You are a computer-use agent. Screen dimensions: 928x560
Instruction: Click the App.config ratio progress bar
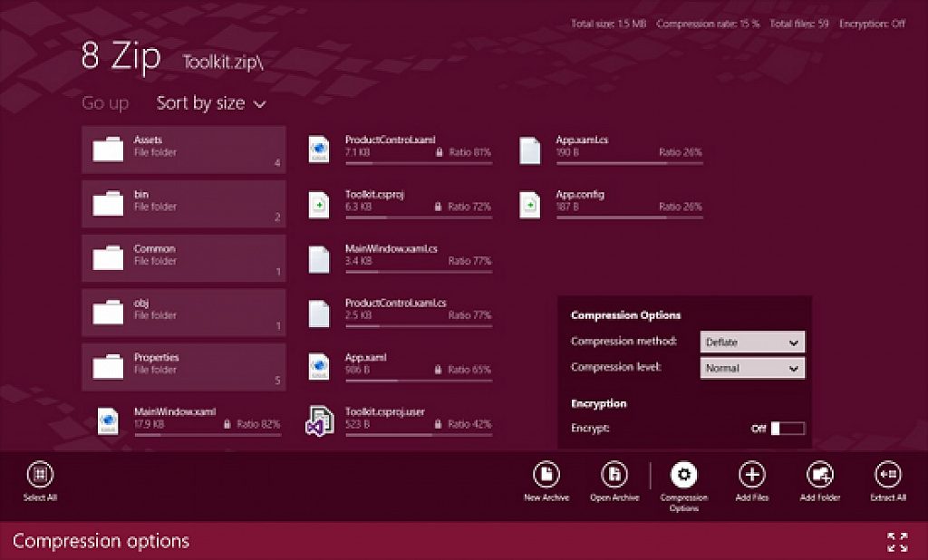pyautogui.click(x=630, y=217)
